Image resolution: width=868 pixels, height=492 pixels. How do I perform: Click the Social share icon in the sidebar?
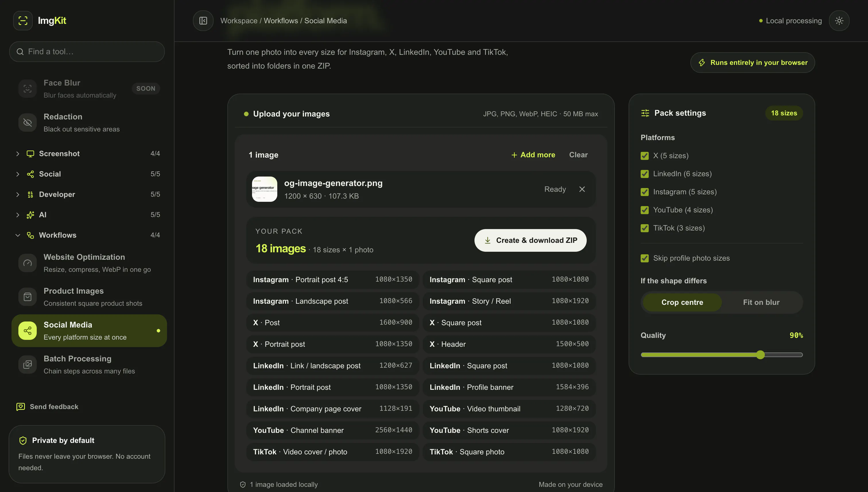coord(30,174)
